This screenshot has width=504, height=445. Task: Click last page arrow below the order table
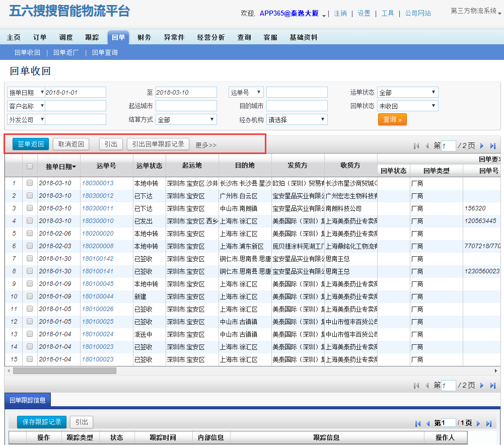pos(492,386)
